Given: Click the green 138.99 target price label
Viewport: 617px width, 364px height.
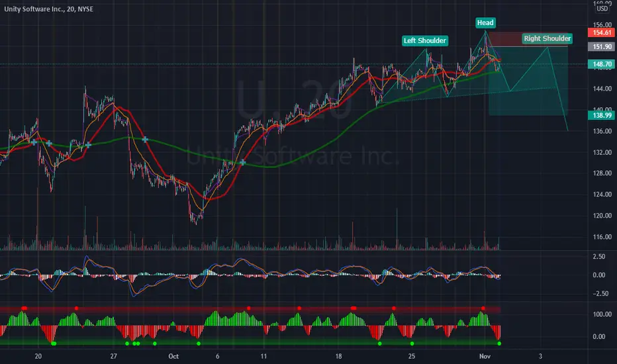Looking at the screenshot, I should (x=602, y=115).
